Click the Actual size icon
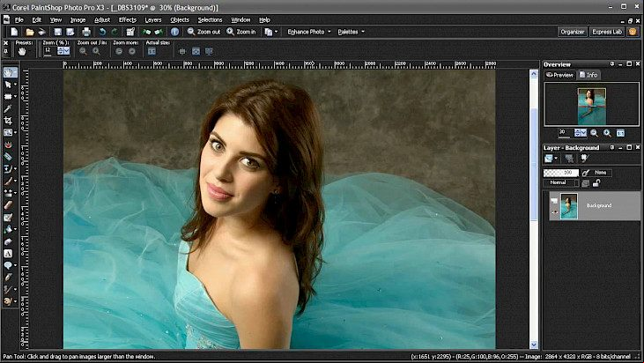 152,51
